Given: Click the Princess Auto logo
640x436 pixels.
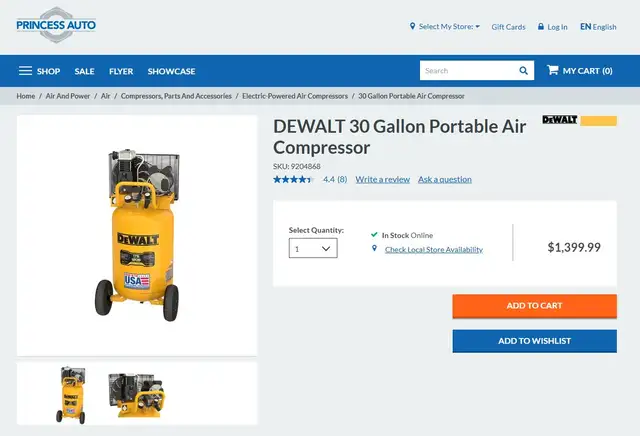Looking at the screenshot, I should point(56,25).
